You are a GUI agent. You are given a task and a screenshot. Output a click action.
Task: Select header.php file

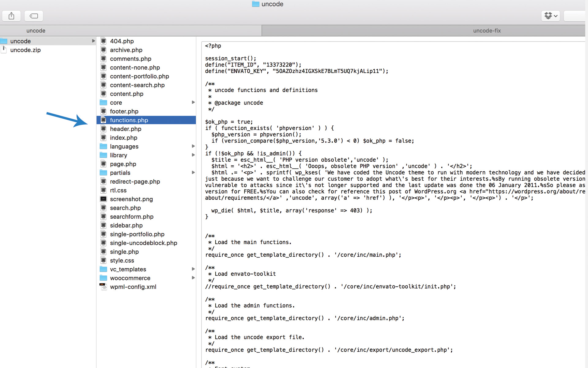[126, 129]
